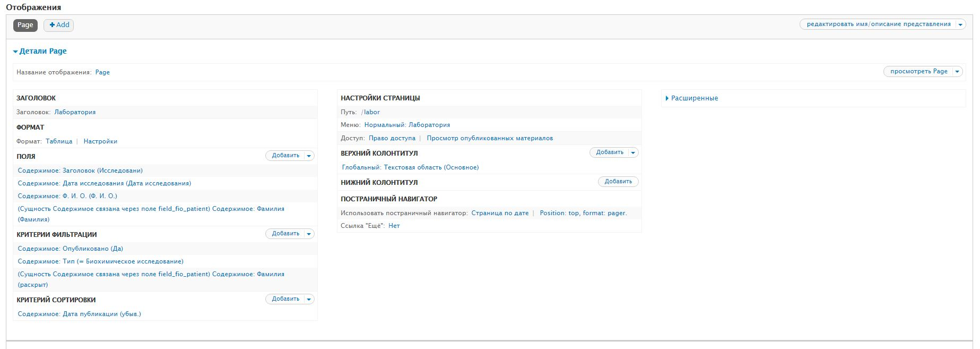Click the просмотреть Page button
This screenshot has width=980, height=349.
(918, 72)
